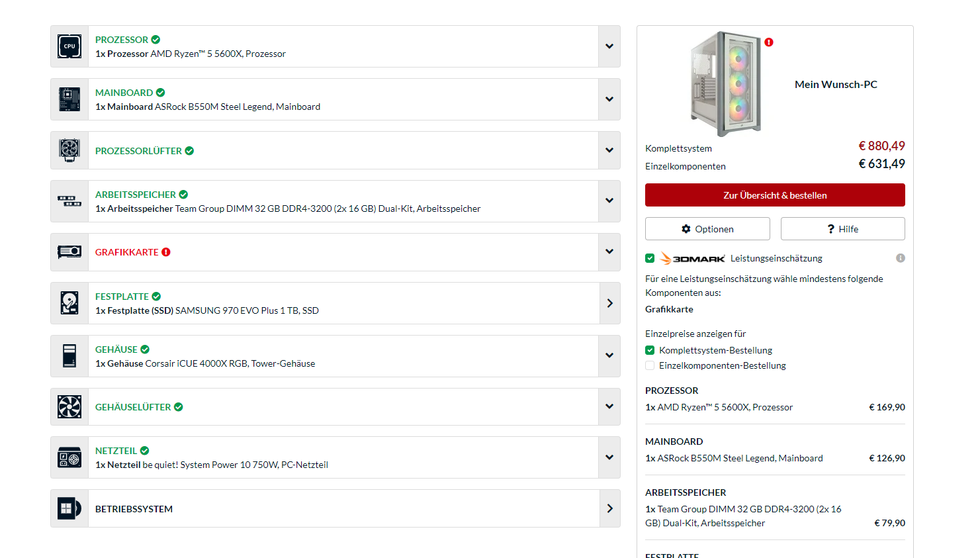Click the Mainboard component icon

[x=69, y=99]
